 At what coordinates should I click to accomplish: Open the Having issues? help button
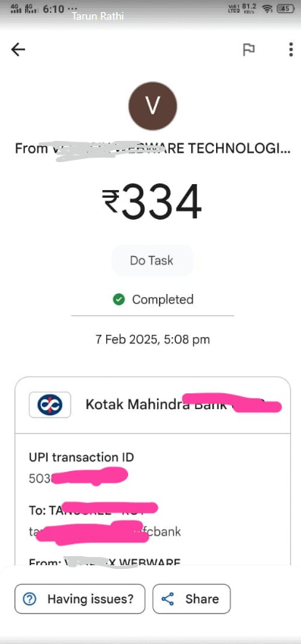tap(80, 599)
